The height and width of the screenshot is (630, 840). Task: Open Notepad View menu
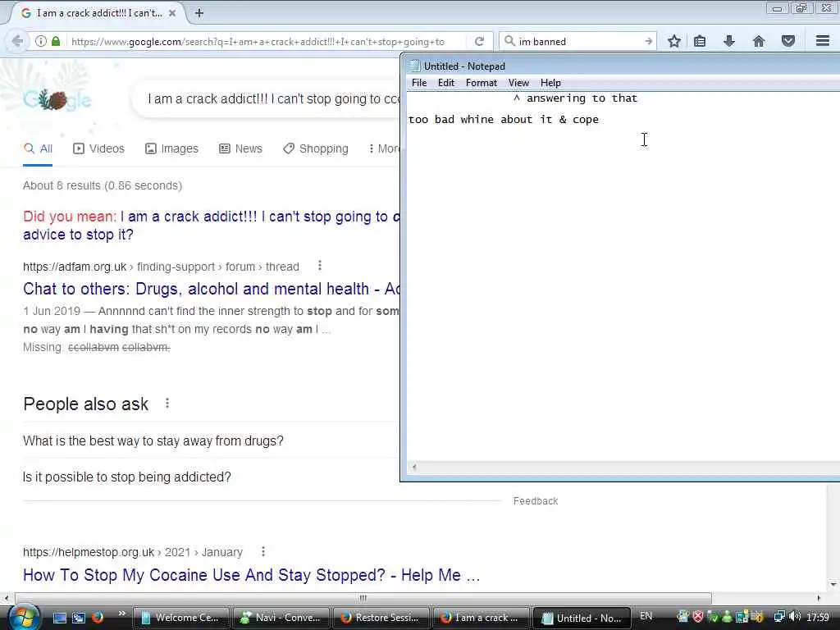tap(518, 83)
